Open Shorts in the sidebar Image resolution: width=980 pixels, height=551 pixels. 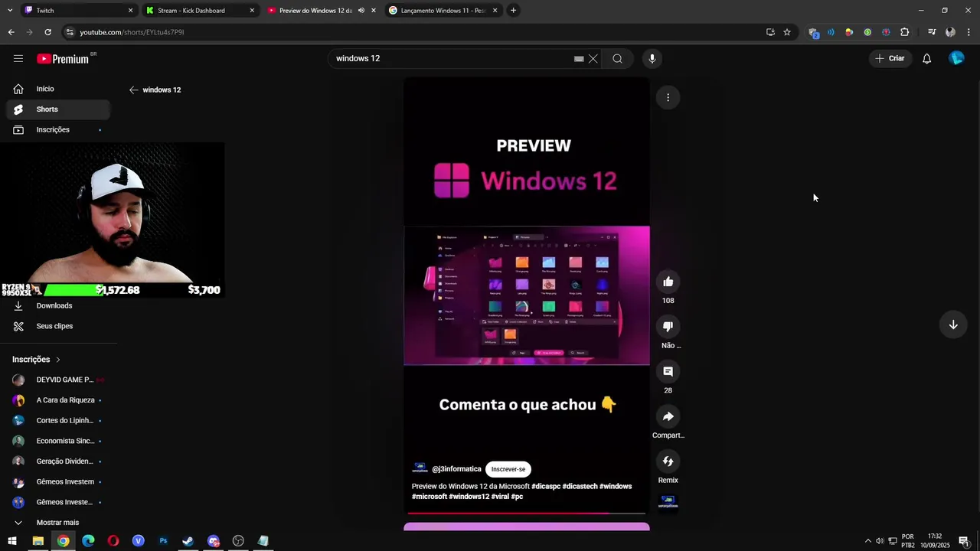tap(58, 109)
